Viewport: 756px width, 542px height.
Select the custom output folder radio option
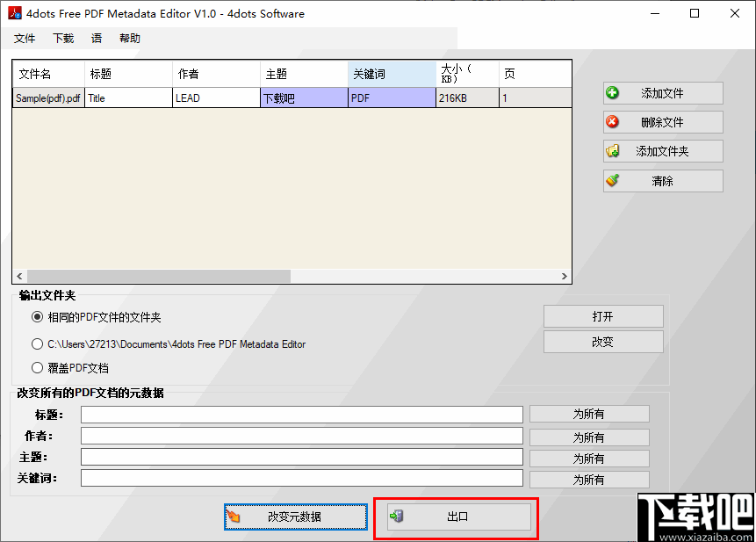[36, 344]
